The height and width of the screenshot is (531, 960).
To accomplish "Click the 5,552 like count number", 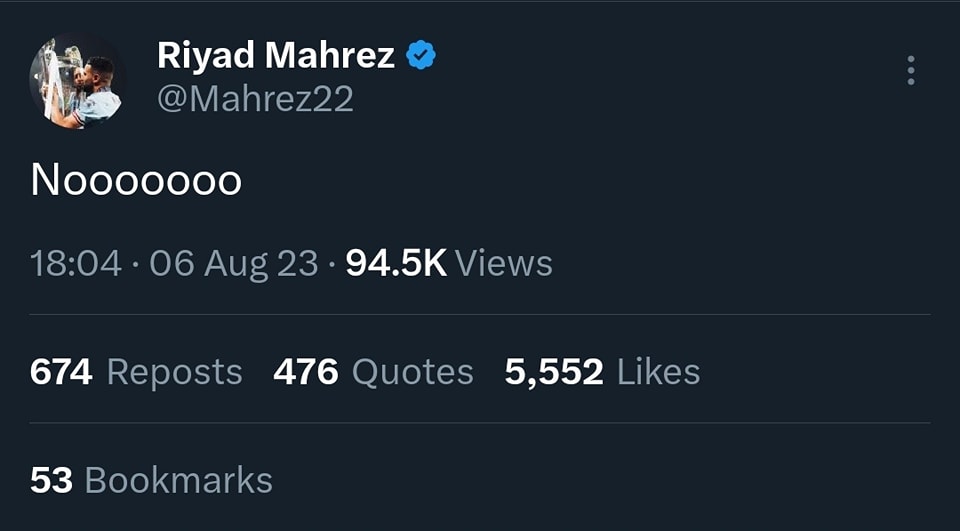I will (554, 372).
